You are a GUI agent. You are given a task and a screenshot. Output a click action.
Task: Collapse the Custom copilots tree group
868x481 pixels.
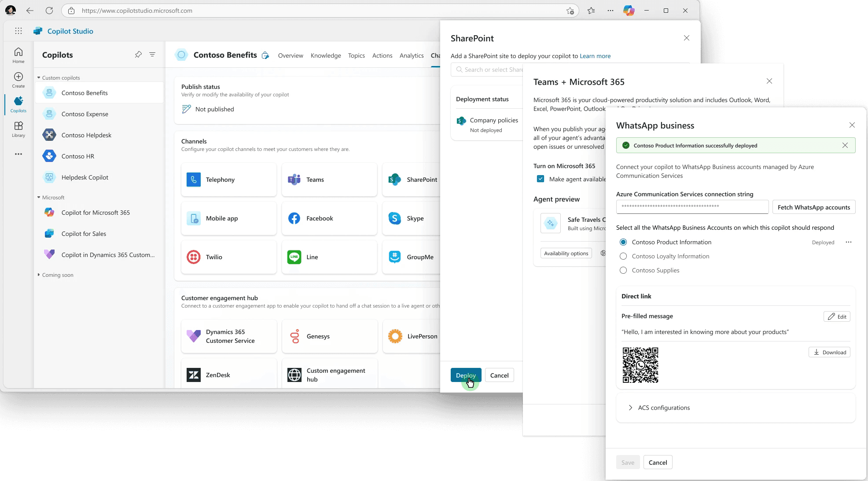pyautogui.click(x=39, y=78)
